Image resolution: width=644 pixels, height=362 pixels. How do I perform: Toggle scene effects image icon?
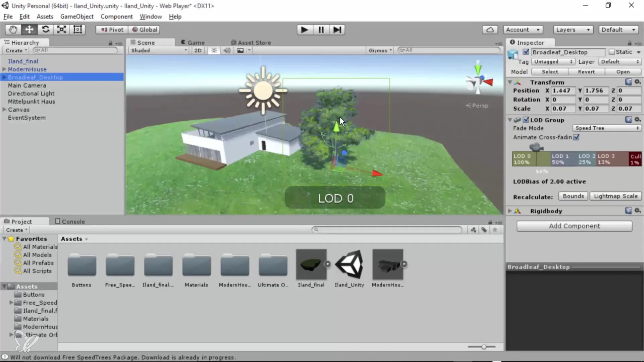240,50
